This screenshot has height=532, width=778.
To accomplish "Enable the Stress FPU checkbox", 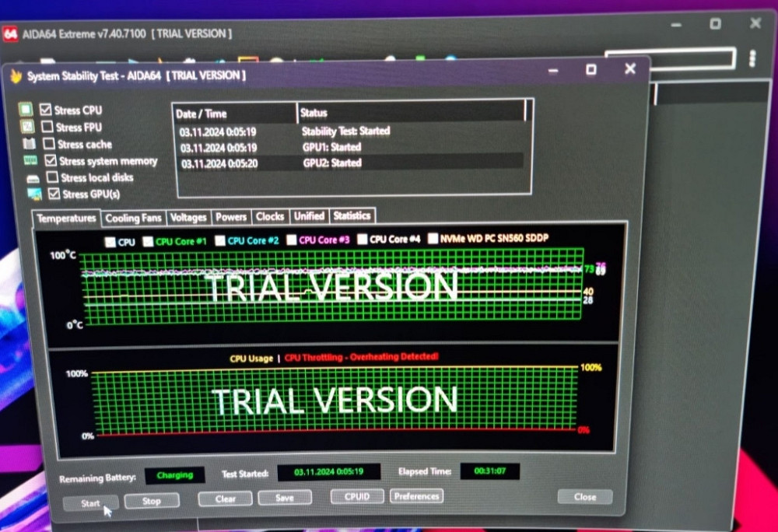I will coord(47,127).
